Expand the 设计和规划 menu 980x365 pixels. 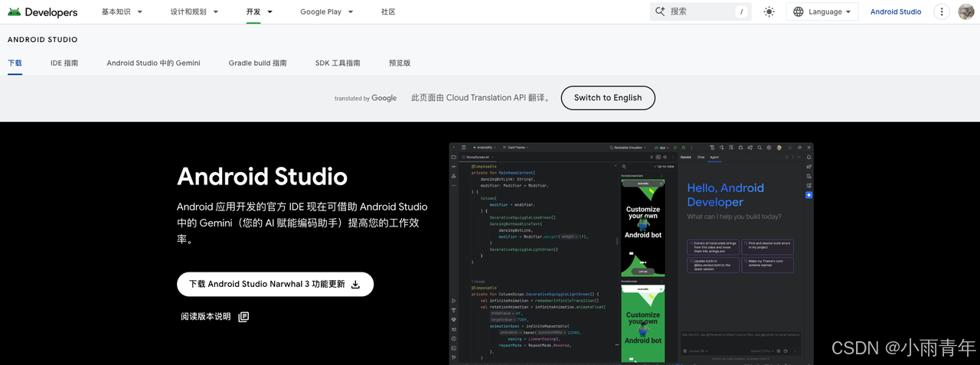point(194,11)
